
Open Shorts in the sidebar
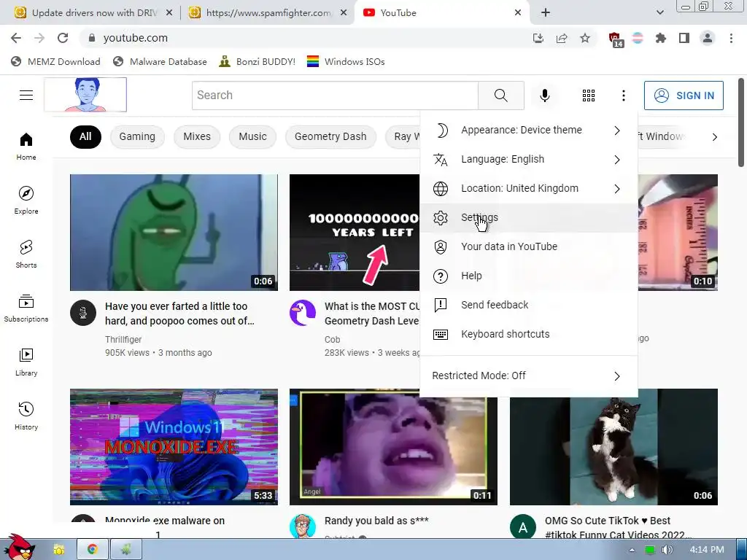[x=26, y=254]
